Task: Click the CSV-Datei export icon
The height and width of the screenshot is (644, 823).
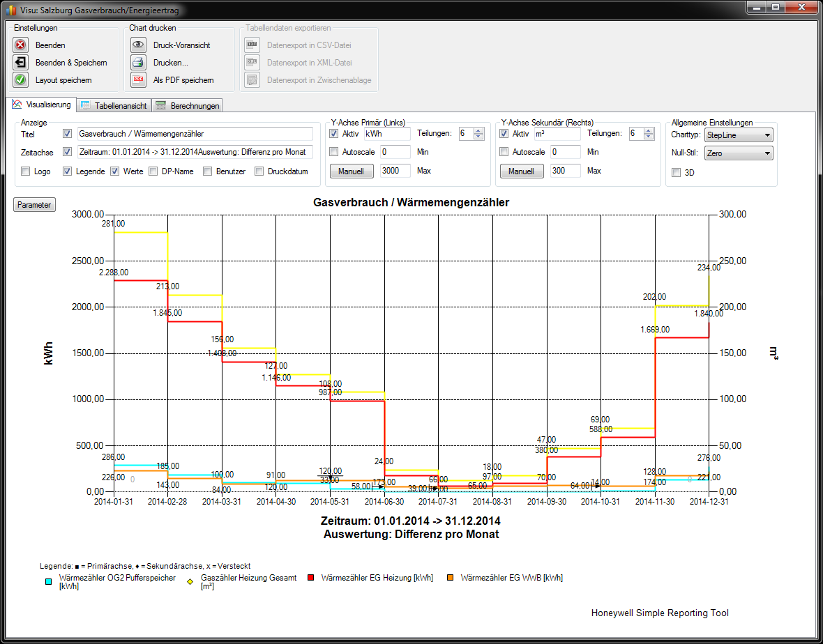Action: pos(252,45)
